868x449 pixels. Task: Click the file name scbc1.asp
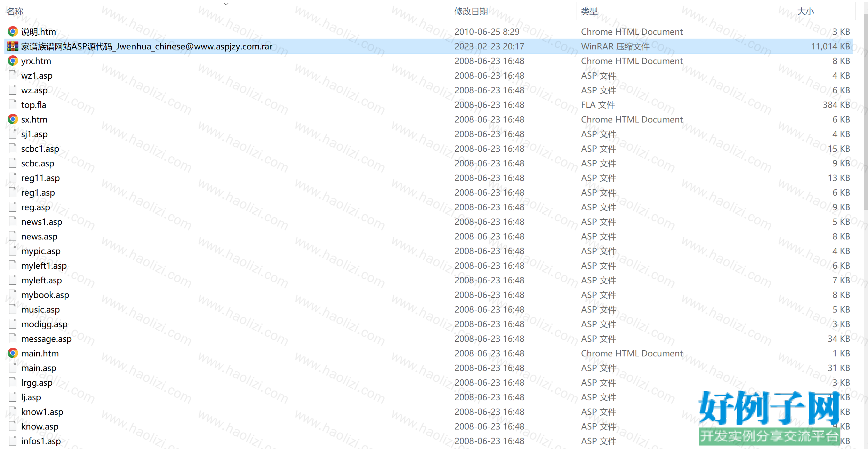[40, 149]
